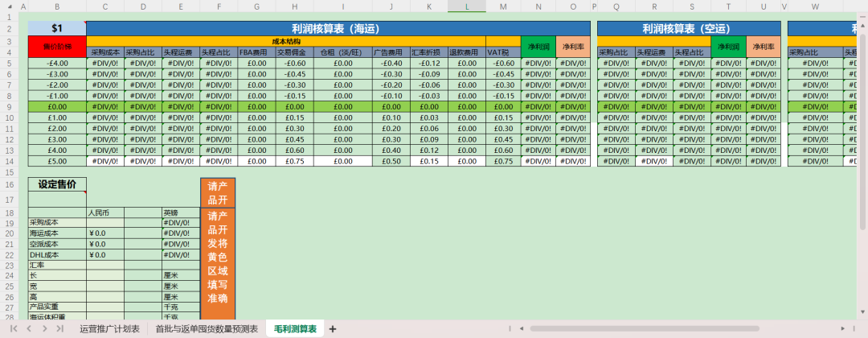Switch to the 首批与返单囤货数量预测表 sheet tab

pyautogui.click(x=207, y=328)
